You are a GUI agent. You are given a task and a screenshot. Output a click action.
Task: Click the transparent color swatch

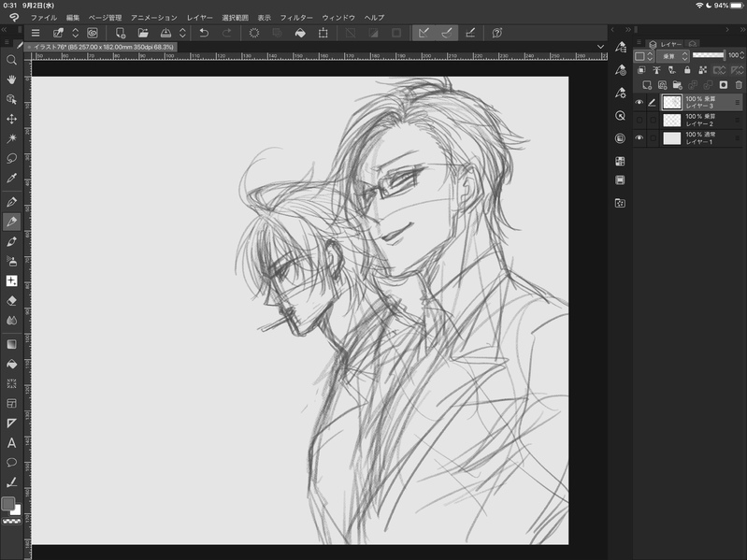pos(11,522)
